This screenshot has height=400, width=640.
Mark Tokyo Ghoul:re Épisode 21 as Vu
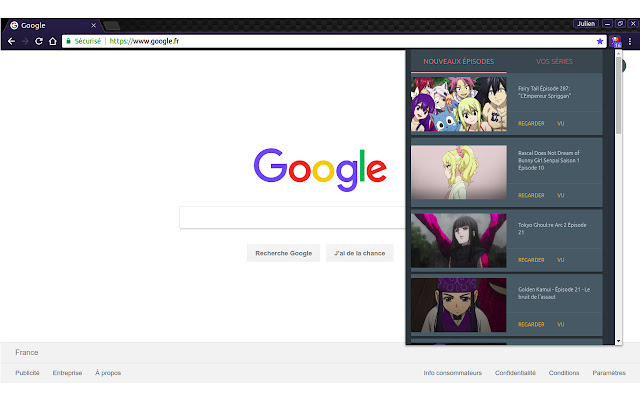(x=561, y=260)
